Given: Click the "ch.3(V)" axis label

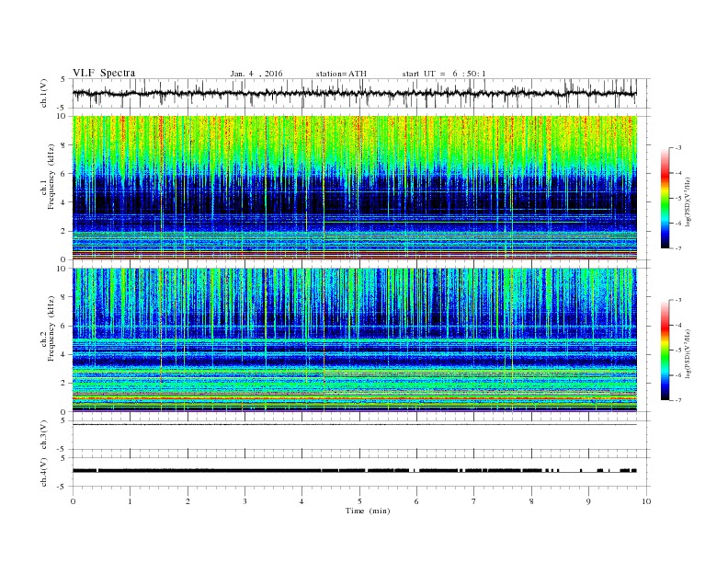Looking at the screenshot, I should 44,435.
